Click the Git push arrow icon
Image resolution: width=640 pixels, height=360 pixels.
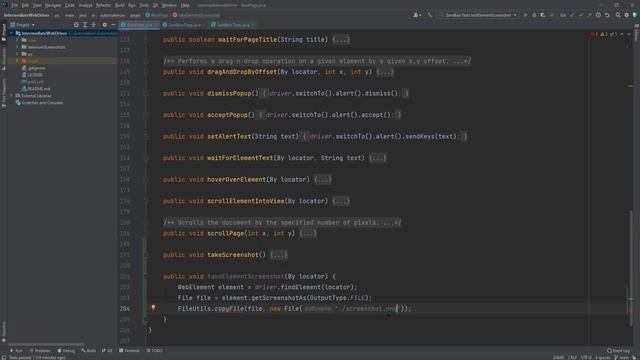(x=589, y=15)
